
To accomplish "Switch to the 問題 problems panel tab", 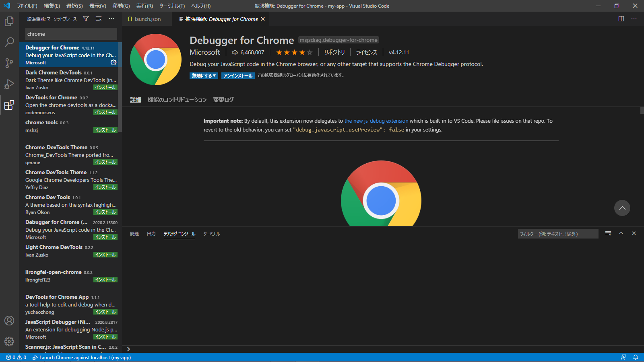I will (134, 234).
